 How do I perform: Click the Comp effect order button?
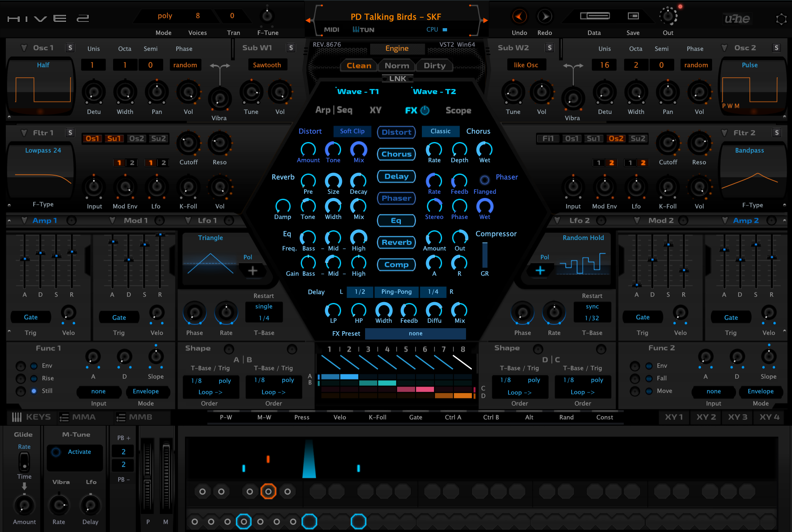click(396, 265)
